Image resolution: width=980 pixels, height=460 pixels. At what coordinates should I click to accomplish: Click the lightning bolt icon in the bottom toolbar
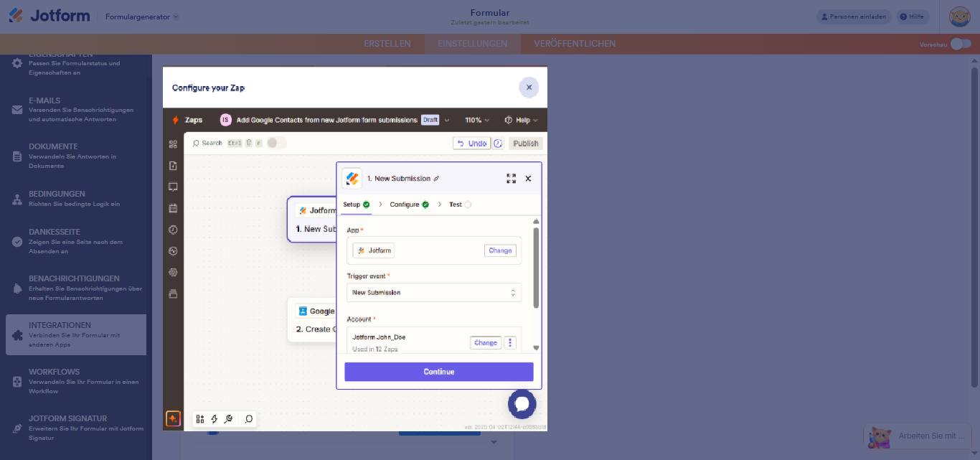213,418
